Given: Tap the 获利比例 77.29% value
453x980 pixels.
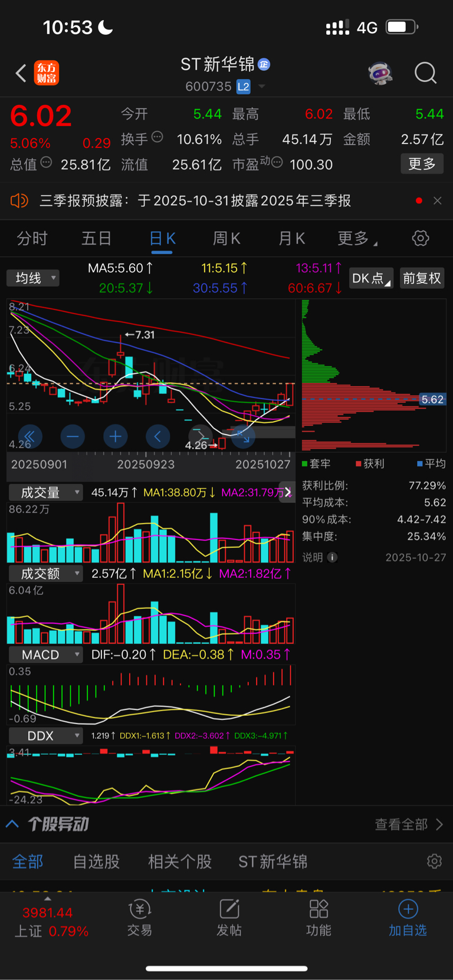Looking at the screenshot, I should coord(427,485).
